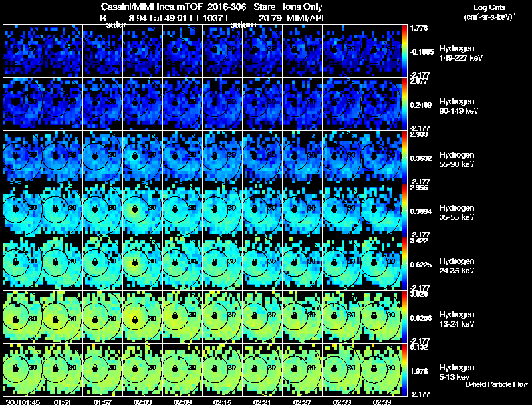Pick the 5-13 keV panel at 01:45
This screenshot has width=532, height=405.
pos(23,370)
